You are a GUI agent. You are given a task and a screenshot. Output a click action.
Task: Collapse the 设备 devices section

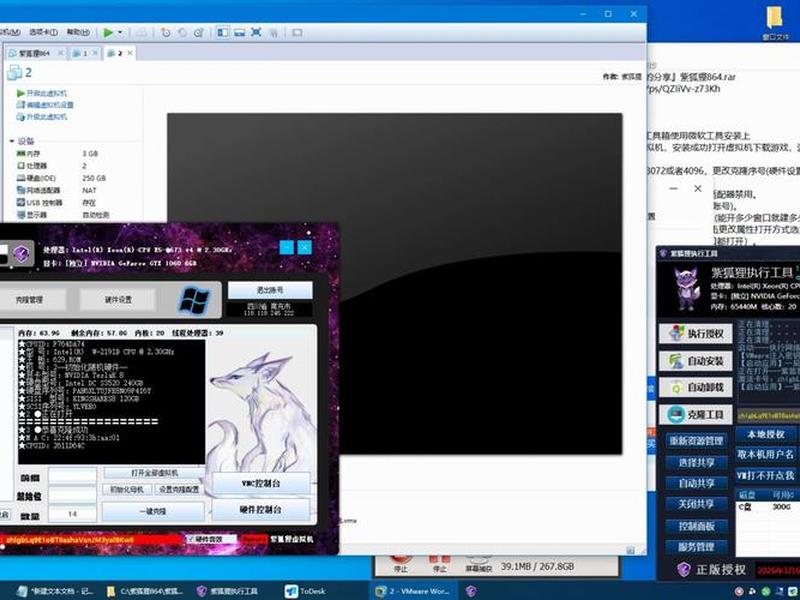pos(12,141)
